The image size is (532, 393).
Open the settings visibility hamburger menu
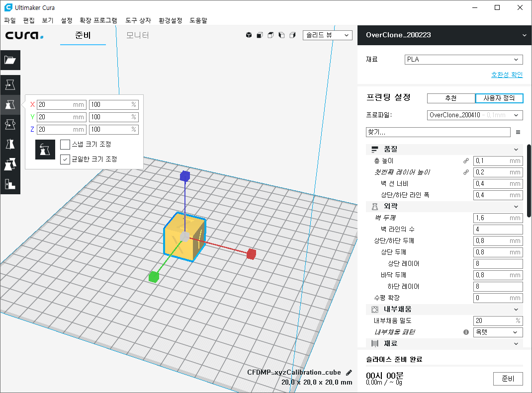point(518,132)
